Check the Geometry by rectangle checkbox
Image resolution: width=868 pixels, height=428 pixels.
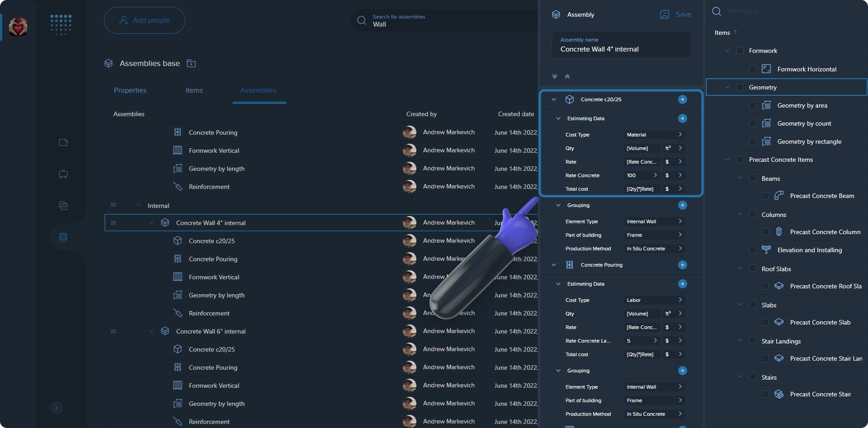[x=753, y=141]
